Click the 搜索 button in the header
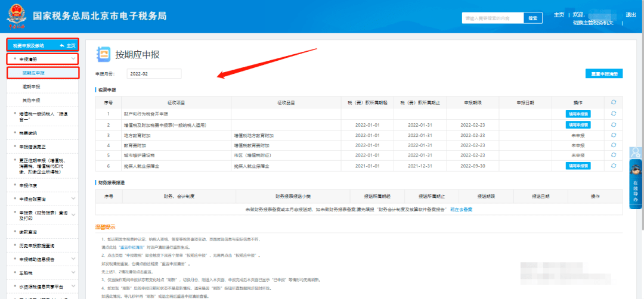The width and height of the screenshot is (644, 299). pos(532,18)
